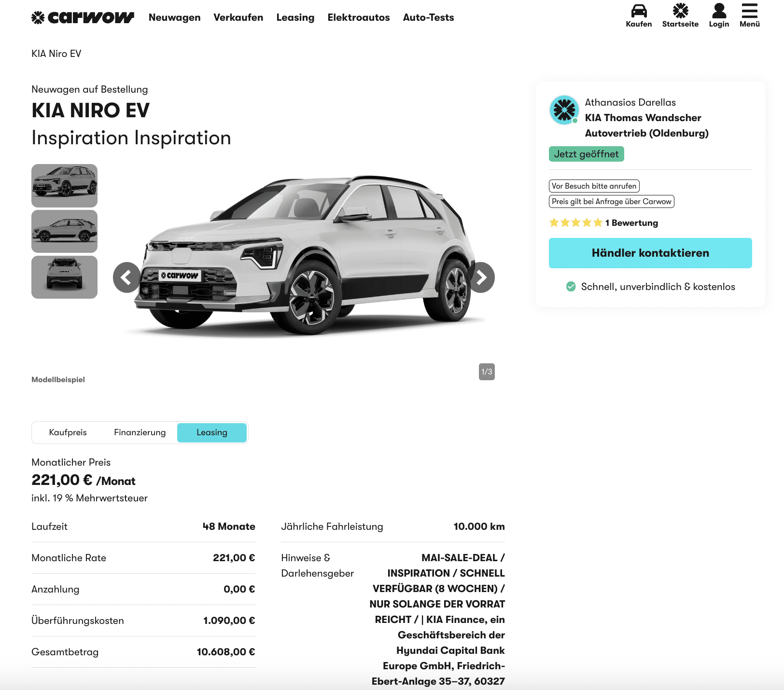Open Leasing in top navigation
784x690 pixels.
pos(295,17)
